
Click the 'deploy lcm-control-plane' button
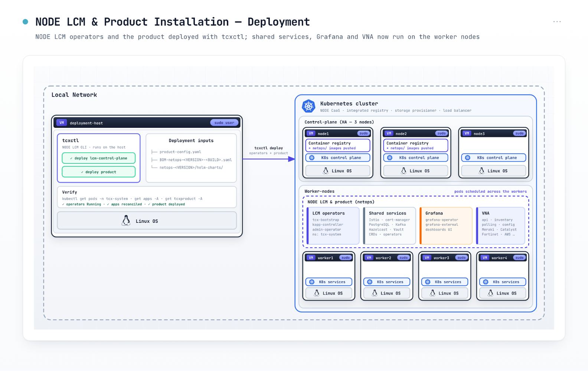tap(99, 158)
